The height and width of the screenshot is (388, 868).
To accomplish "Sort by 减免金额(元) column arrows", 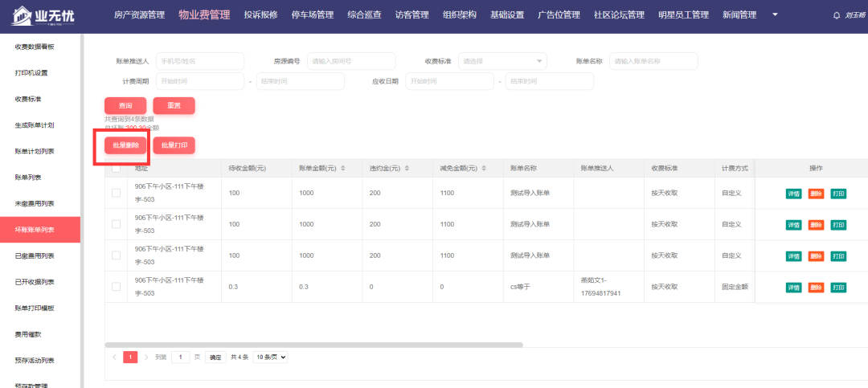I will 484,168.
